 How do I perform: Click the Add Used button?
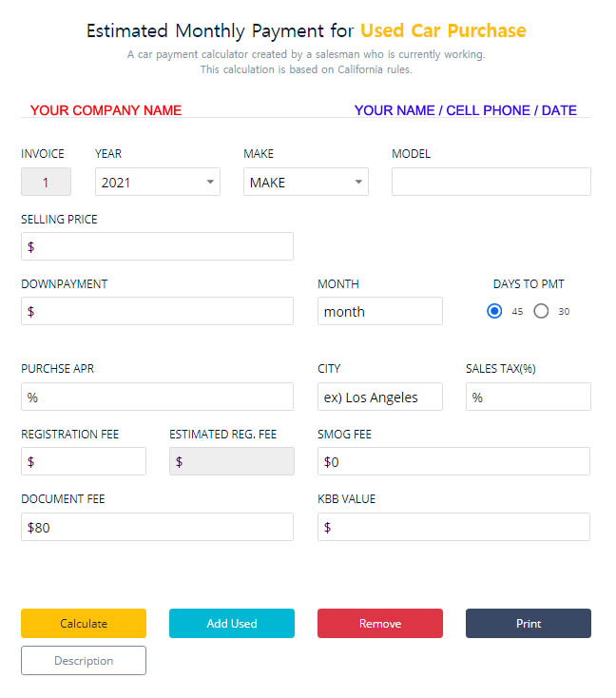click(x=231, y=624)
